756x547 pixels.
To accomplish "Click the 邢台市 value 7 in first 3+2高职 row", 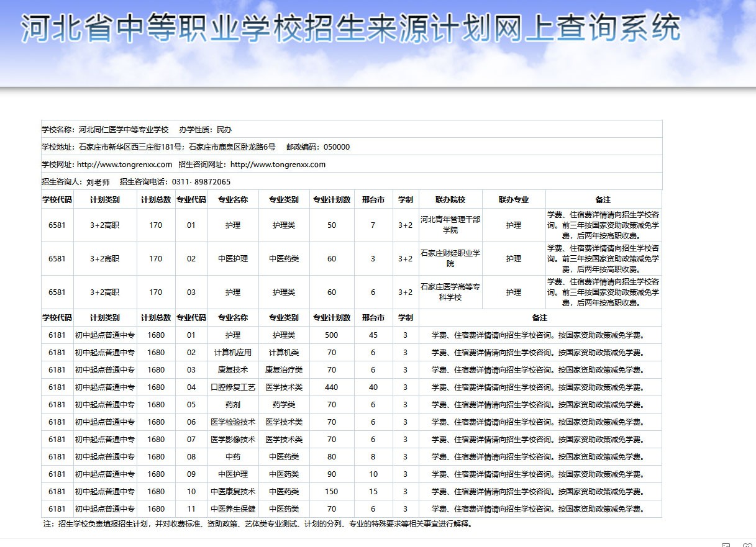I will [373, 225].
